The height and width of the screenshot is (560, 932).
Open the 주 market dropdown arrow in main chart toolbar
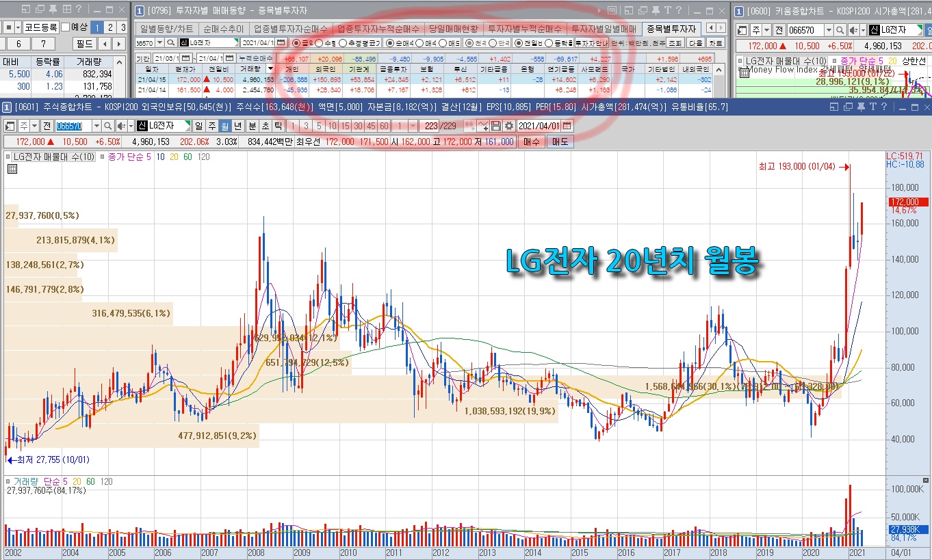pos(34,126)
